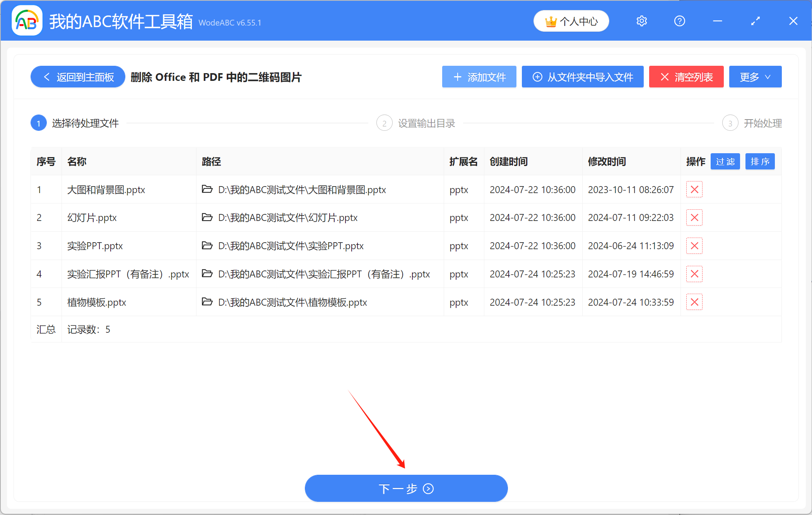This screenshot has width=812, height=515.
Task: Open settings via the gear icon
Action: coord(641,21)
